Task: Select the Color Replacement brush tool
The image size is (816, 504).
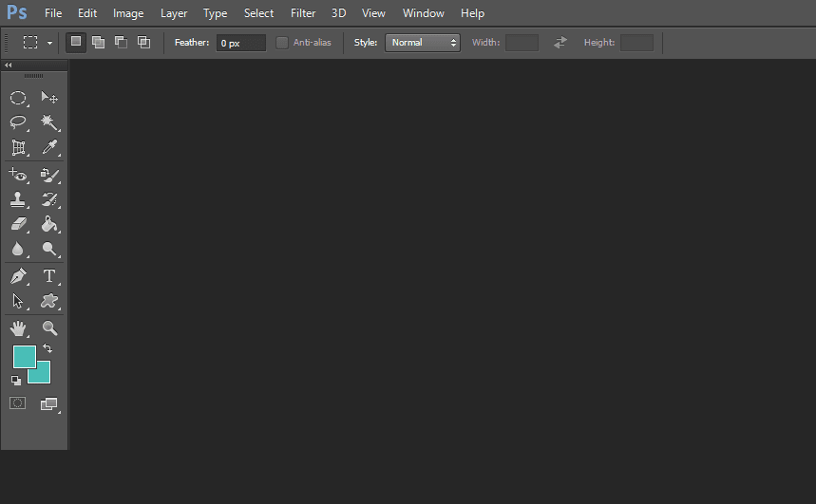Action: [49, 175]
